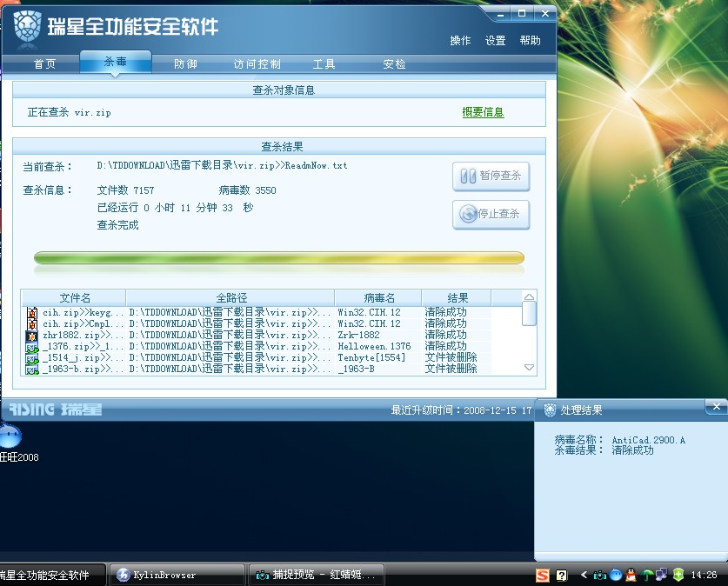Sort by 结果 column header

457,298
